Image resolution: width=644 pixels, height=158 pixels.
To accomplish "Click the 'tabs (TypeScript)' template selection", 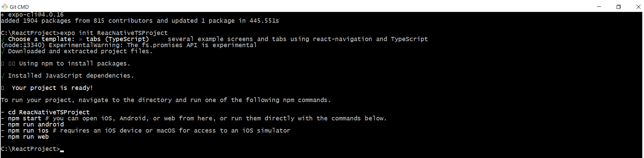I will pyautogui.click(x=117, y=39).
